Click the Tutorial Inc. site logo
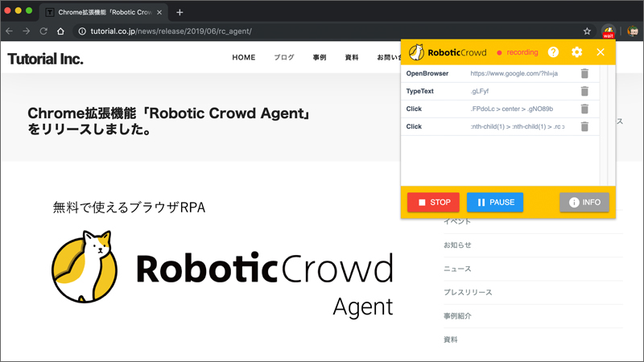The height and width of the screenshot is (362, 644). coord(45,59)
